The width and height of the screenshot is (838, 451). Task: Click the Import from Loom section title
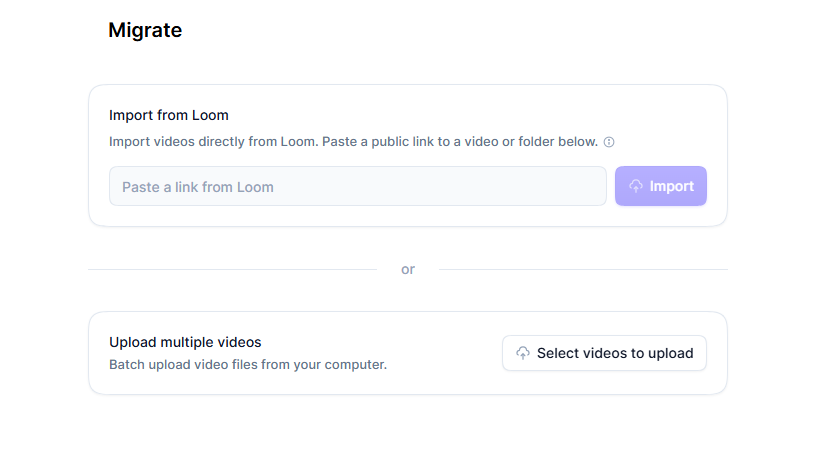click(169, 115)
